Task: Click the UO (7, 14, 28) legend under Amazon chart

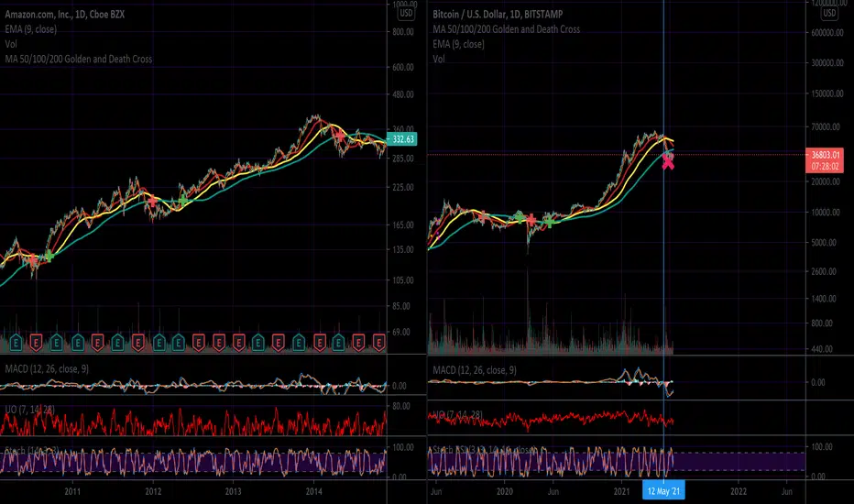Action: coord(29,410)
